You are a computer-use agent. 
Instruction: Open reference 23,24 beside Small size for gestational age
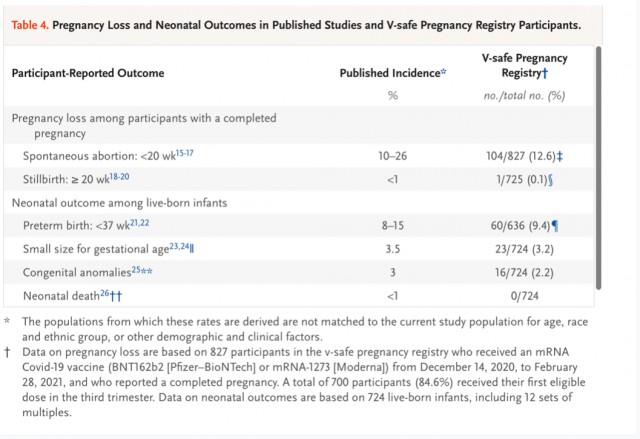pyautogui.click(x=179, y=246)
